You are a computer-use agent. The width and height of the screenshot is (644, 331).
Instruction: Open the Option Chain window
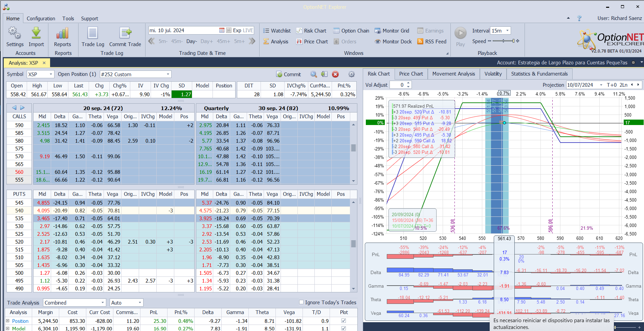(x=351, y=31)
